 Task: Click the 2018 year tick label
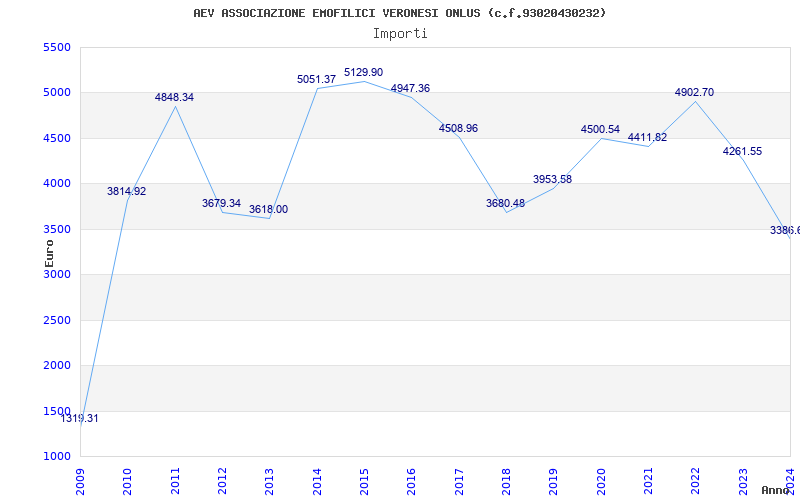(506, 481)
